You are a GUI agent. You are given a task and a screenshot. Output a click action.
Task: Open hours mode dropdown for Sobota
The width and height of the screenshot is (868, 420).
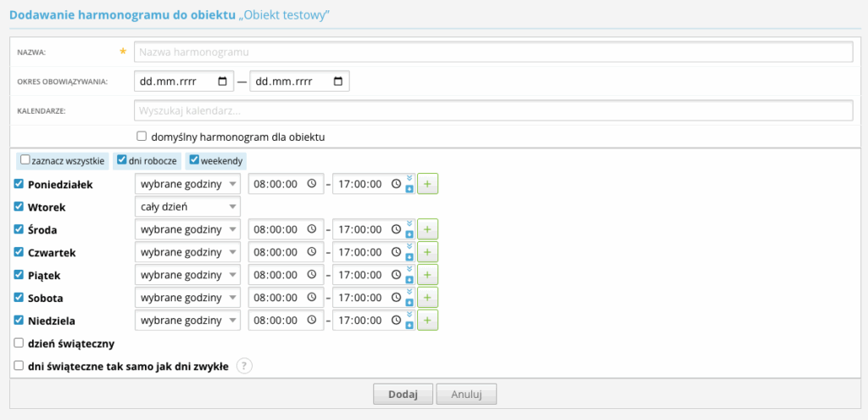(x=187, y=298)
